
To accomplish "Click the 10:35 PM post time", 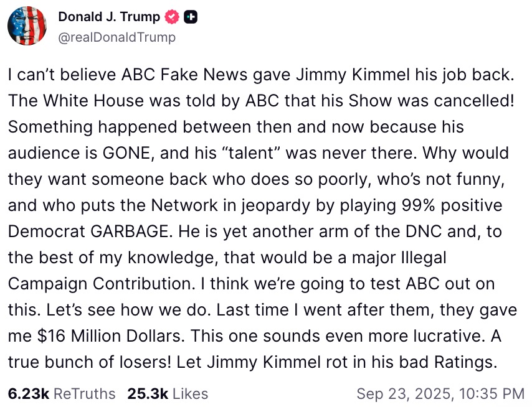I will (x=492, y=393).
